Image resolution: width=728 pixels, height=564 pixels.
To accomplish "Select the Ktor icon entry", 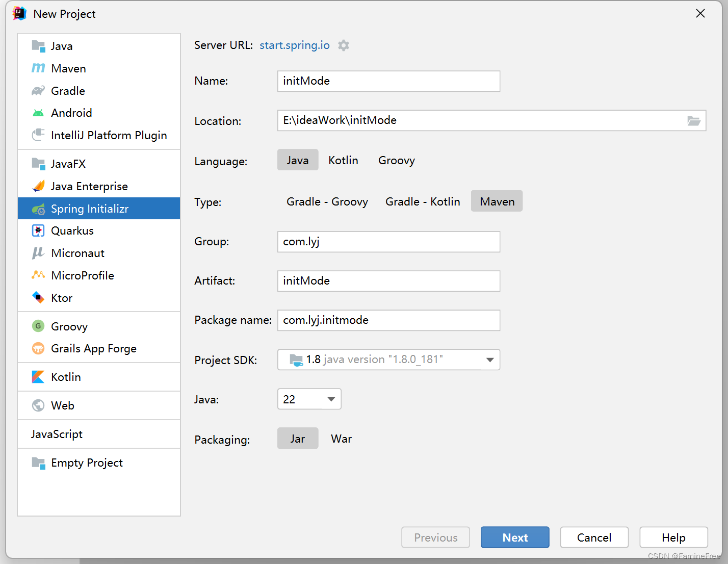I will [38, 297].
